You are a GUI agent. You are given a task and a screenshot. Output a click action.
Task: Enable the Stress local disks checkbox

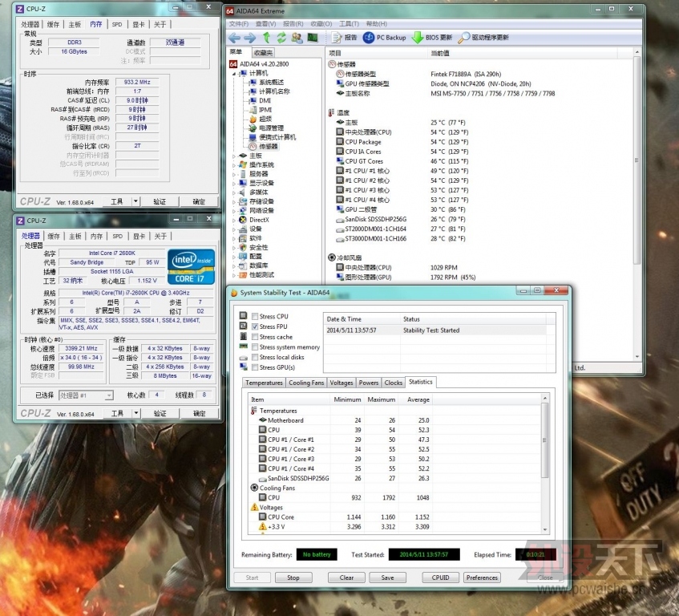click(x=255, y=358)
